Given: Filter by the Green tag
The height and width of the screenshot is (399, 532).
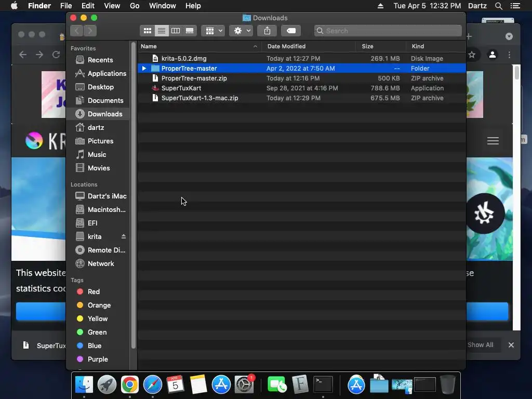Looking at the screenshot, I should coord(98,332).
